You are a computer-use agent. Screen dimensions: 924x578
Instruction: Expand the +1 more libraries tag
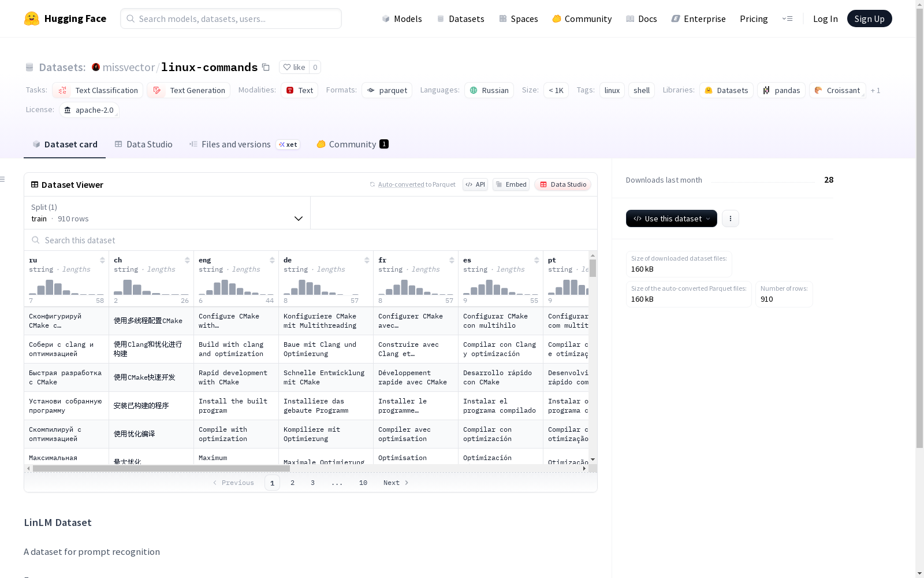[x=875, y=90]
